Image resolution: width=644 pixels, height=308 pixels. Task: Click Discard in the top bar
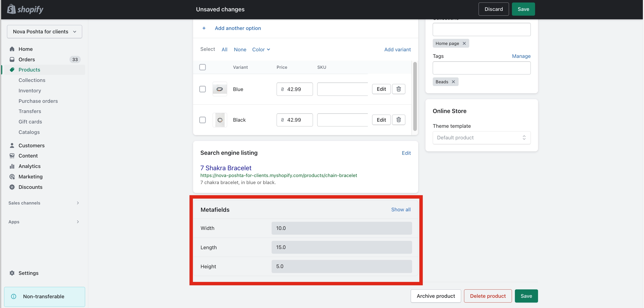pos(494,9)
